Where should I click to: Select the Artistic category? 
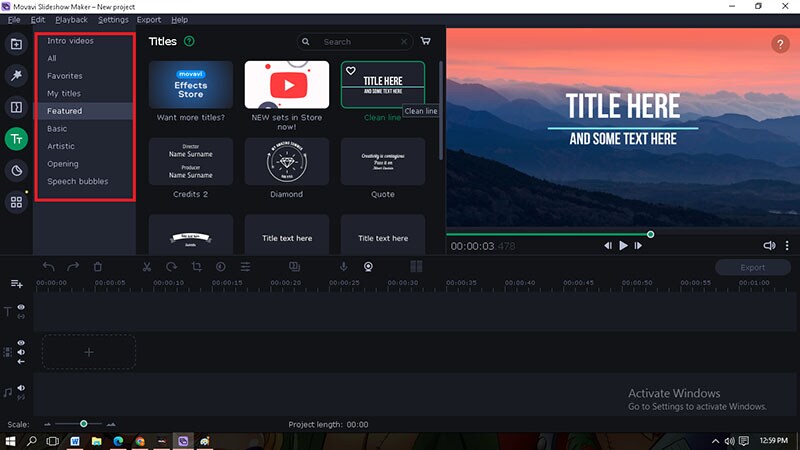pos(61,146)
